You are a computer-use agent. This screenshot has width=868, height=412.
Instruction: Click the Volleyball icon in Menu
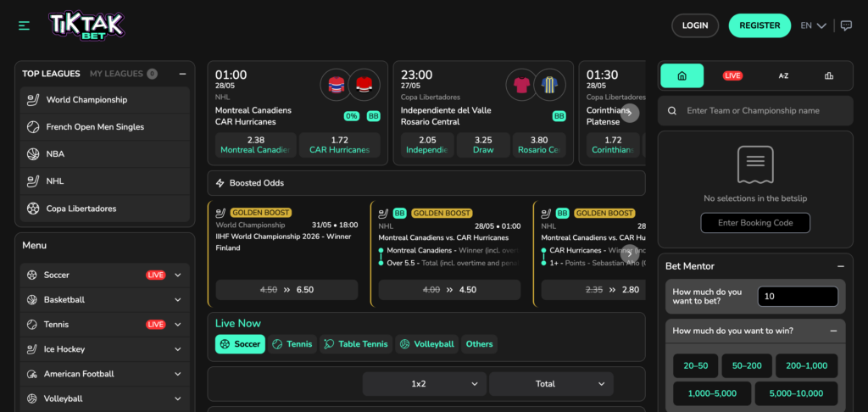click(x=31, y=398)
